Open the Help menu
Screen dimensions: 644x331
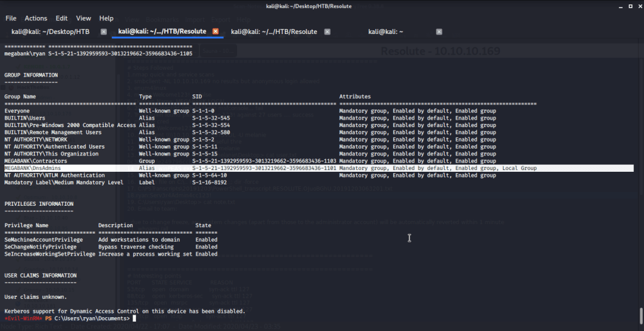coord(106,18)
